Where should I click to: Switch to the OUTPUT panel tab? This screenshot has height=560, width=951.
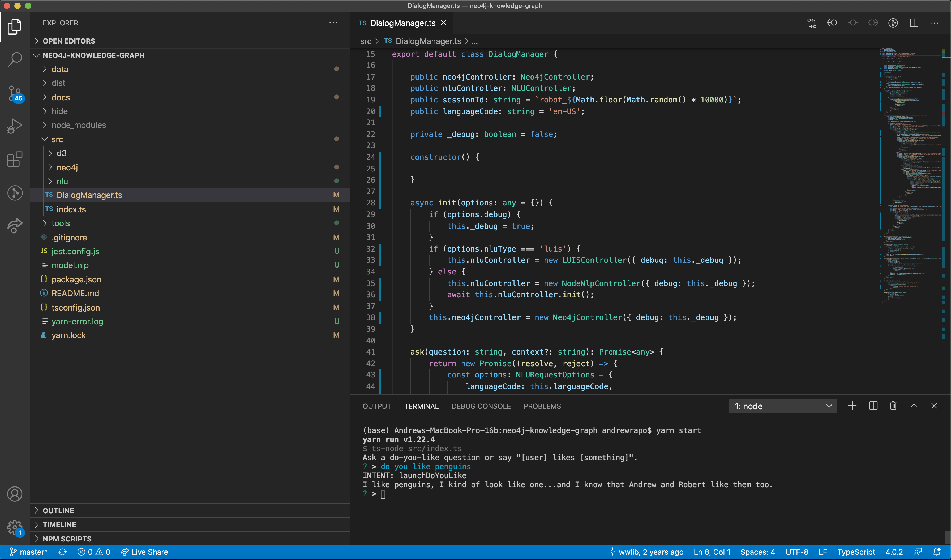coord(377,406)
